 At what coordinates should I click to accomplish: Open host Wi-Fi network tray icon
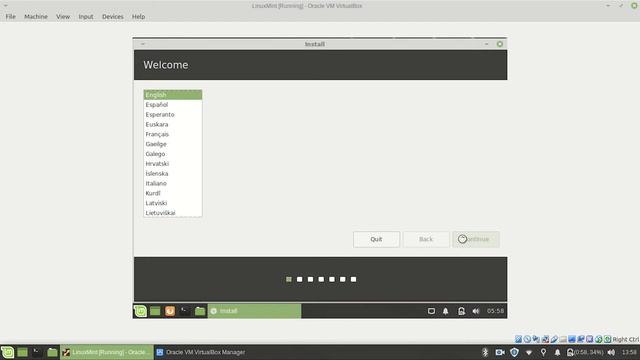[529, 352]
